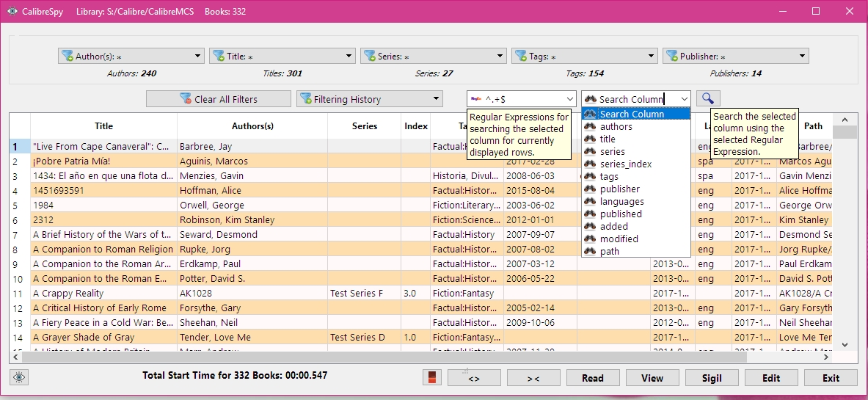Click tags cell 'Fiction:Fantasy' in row 11
Viewport: 868px width, 400px height.
tap(467, 293)
